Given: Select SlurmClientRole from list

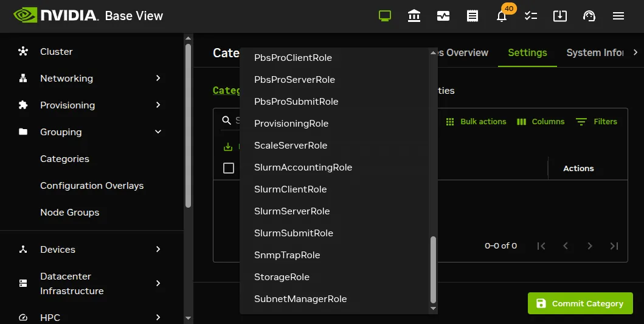Looking at the screenshot, I should pos(336,189).
